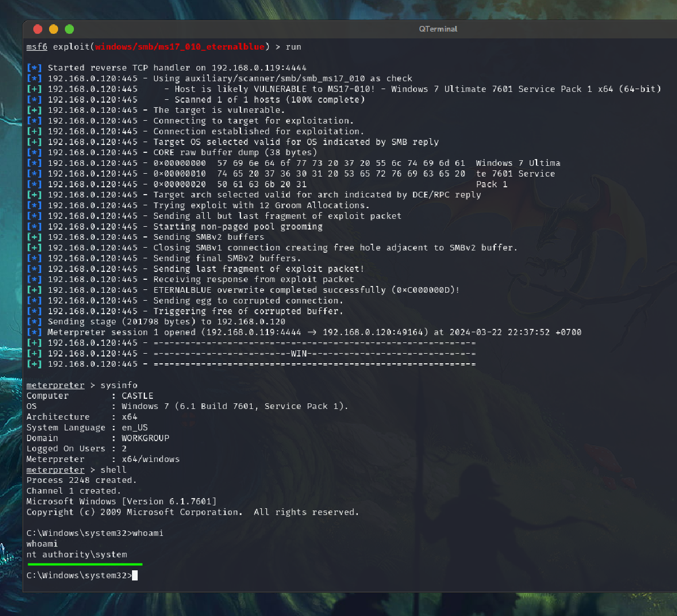Click 'nt authority\system' output
This screenshot has width=677, height=616.
[x=77, y=555]
